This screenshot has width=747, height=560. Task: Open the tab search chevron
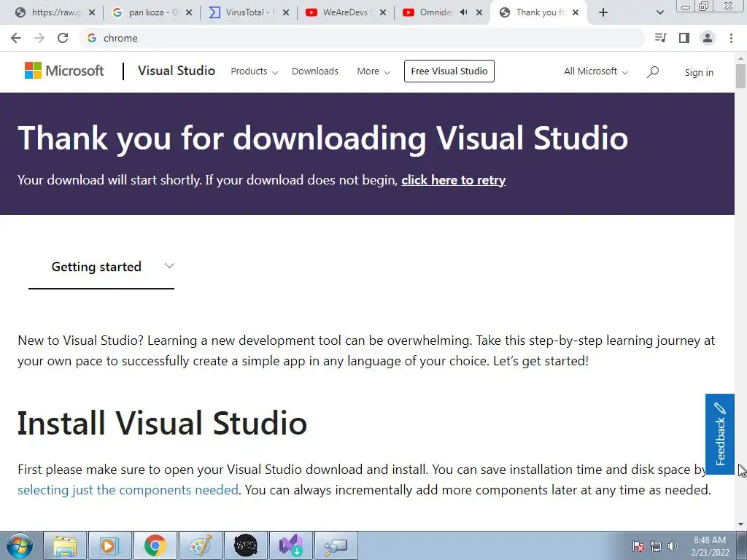[x=659, y=12]
